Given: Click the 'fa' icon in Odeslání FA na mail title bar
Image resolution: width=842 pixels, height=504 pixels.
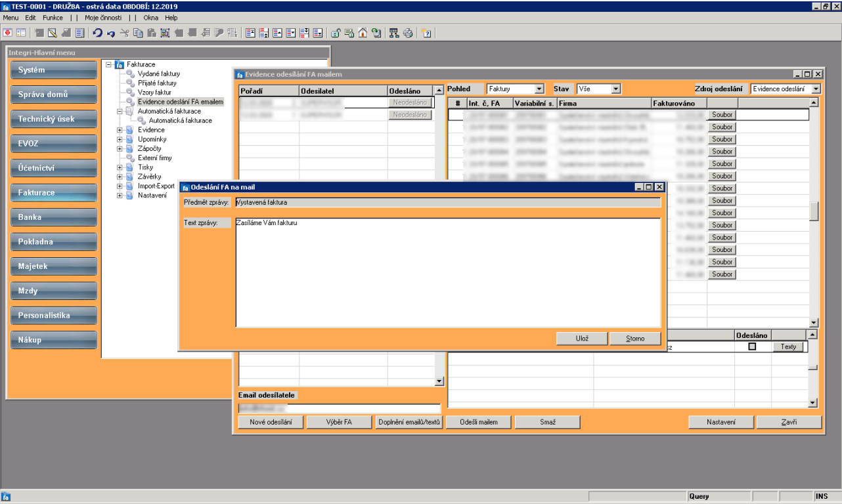Looking at the screenshot, I should pyautogui.click(x=185, y=188).
